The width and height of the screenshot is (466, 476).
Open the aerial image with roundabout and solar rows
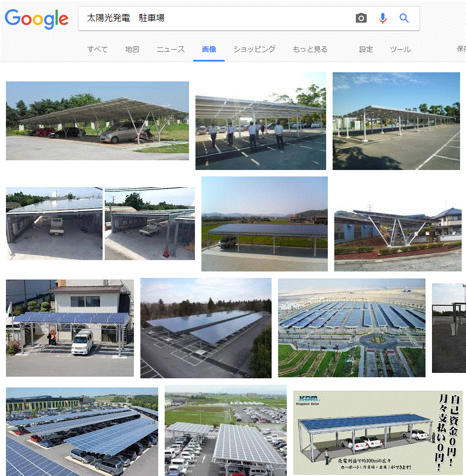[x=352, y=328]
